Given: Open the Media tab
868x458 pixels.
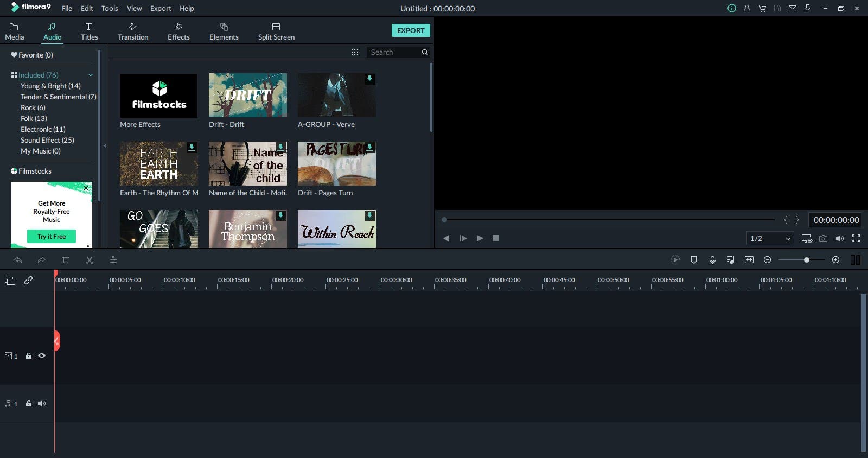Looking at the screenshot, I should [x=14, y=31].
